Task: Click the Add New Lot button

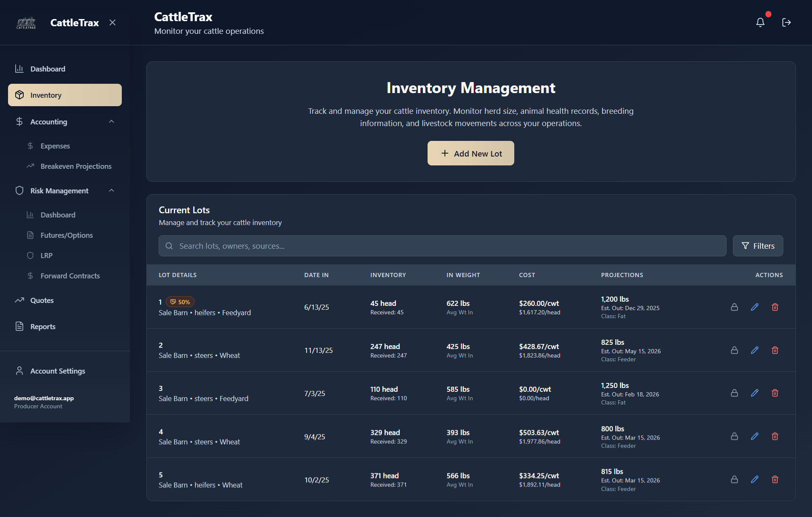Action: coord(471,153)
